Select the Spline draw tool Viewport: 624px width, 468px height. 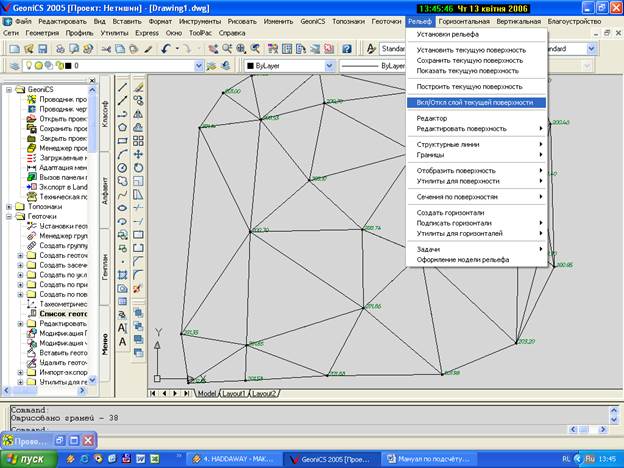123,195
